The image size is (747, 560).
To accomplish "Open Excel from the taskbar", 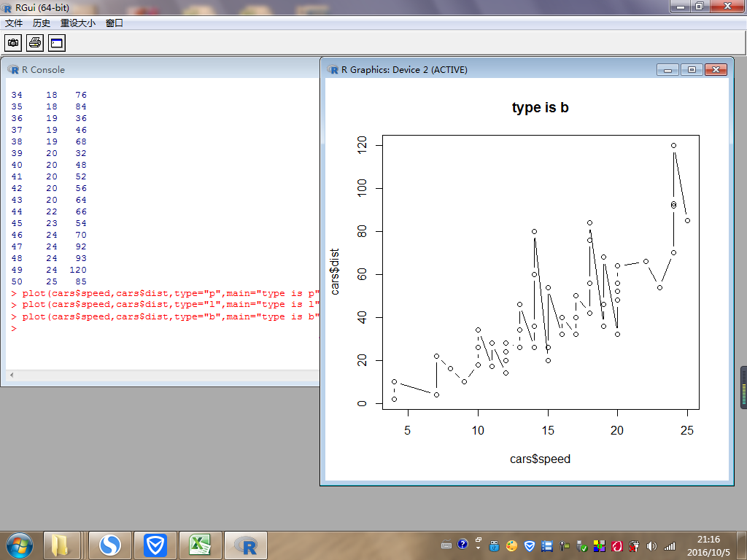I will [x=200, y=545].
